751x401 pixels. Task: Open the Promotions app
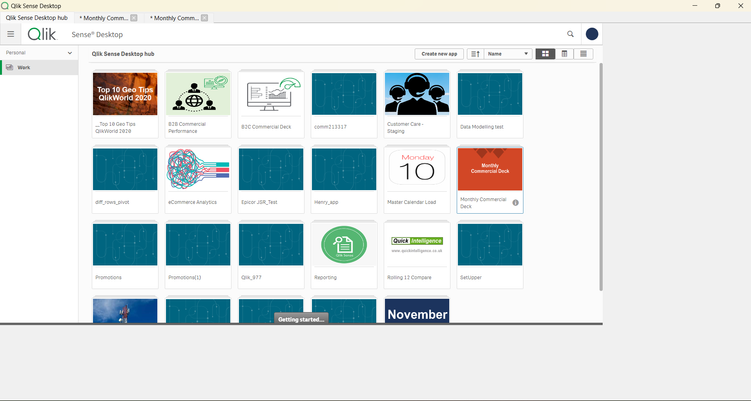125,254
